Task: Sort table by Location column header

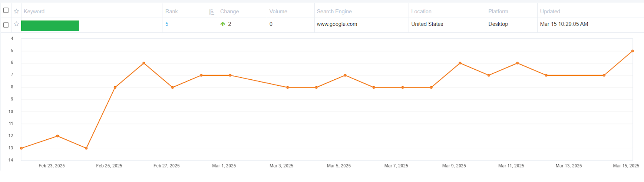Action: (x=421, y=11)
